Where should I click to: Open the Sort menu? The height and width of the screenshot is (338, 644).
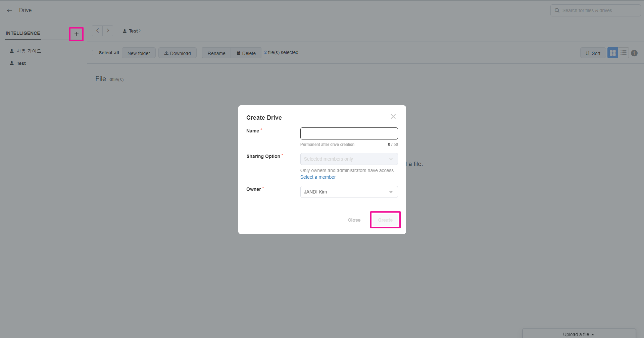pos(593,53)
